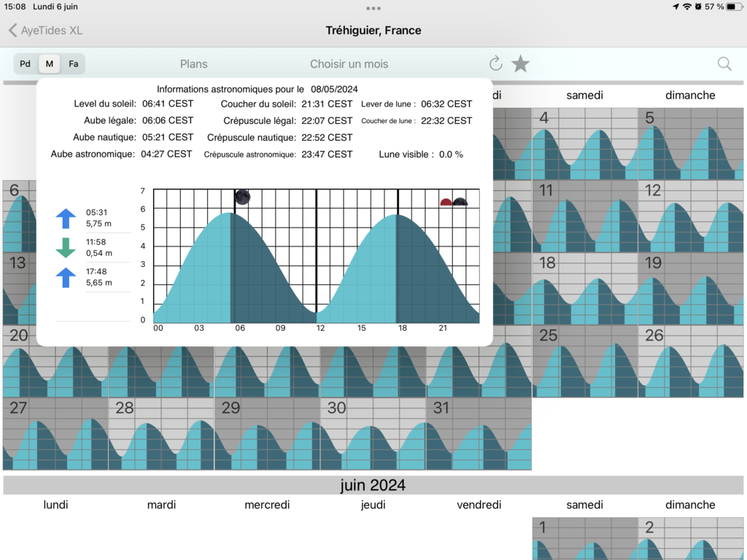Image resolution: width=747 pixels, height=560 pixels.
Task: Open the day 12 tide thumbnail
Action: pos(690,216)
